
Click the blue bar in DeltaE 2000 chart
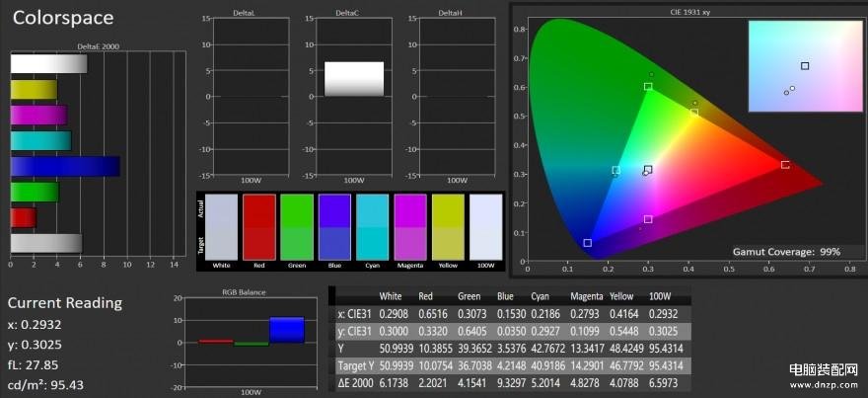(x=65, y=166)
